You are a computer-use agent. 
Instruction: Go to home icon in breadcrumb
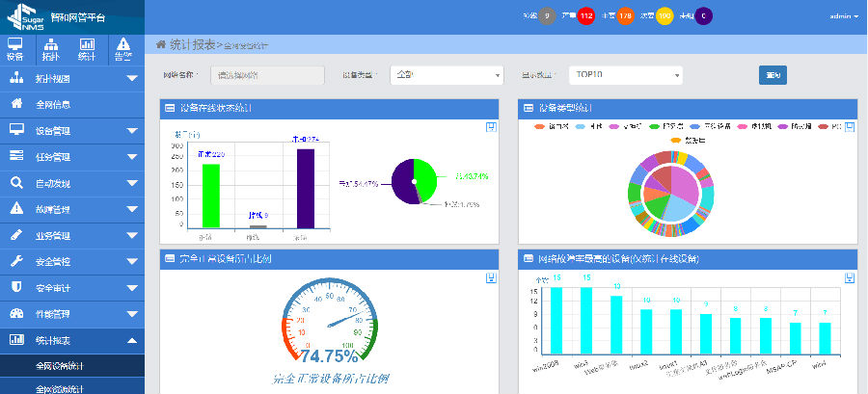pos(161,44)
